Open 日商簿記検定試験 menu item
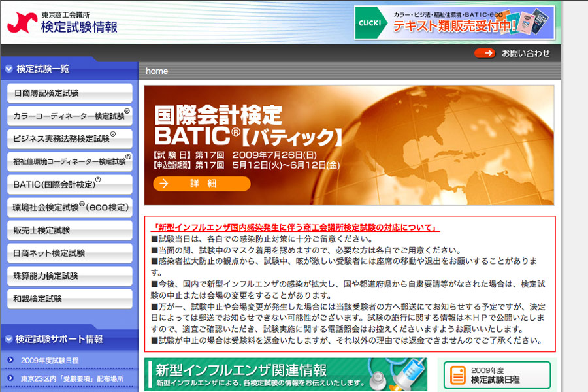The height and width of the screenshot is (392, 588). click(70, 93)
